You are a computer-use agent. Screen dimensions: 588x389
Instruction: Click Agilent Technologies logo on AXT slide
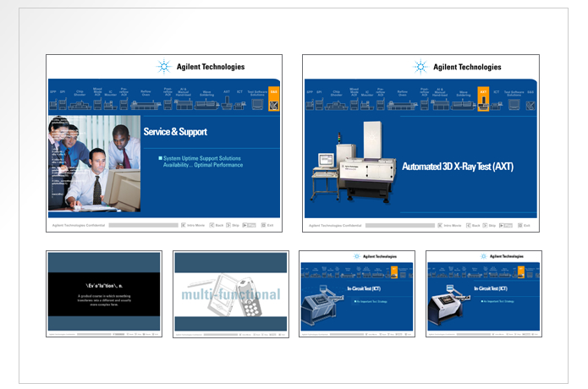point(457,67)
